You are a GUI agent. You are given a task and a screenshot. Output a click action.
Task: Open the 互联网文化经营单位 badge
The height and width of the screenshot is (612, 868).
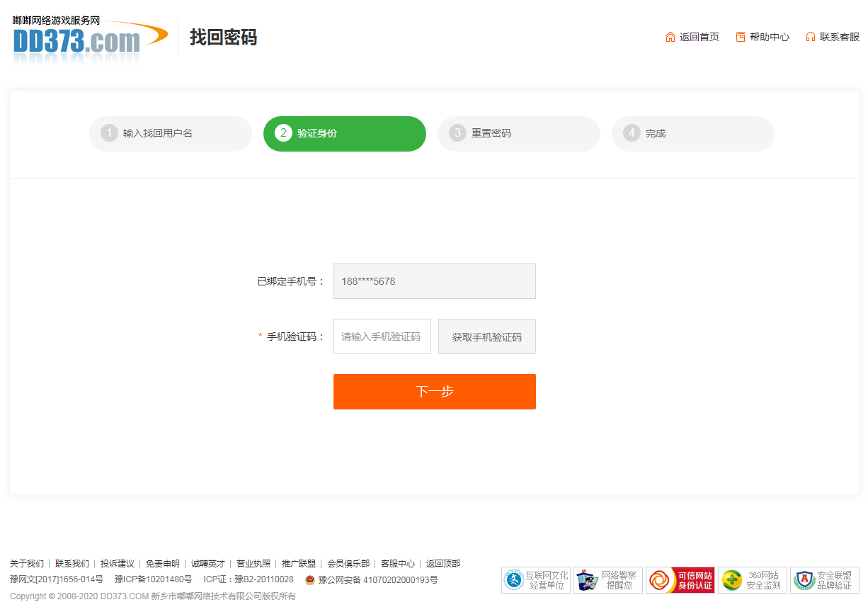[536, 580]
